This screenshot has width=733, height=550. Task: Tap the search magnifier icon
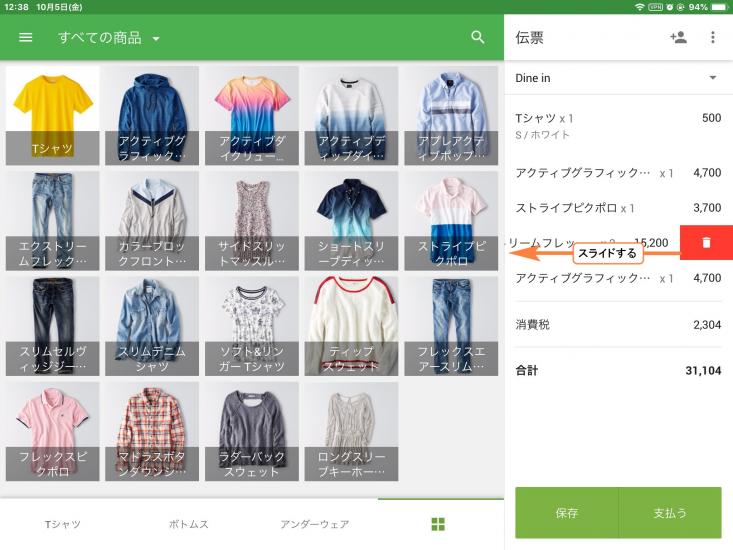coord(477,37)
